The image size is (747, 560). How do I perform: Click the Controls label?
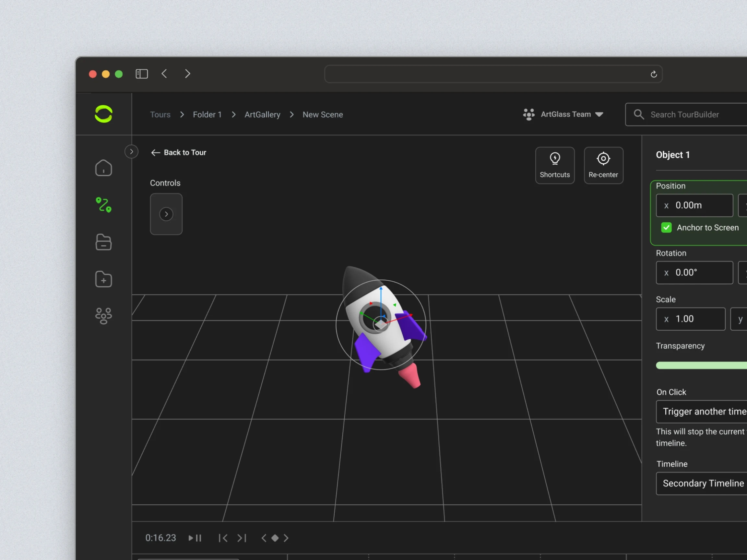click(x=165, y=183)
